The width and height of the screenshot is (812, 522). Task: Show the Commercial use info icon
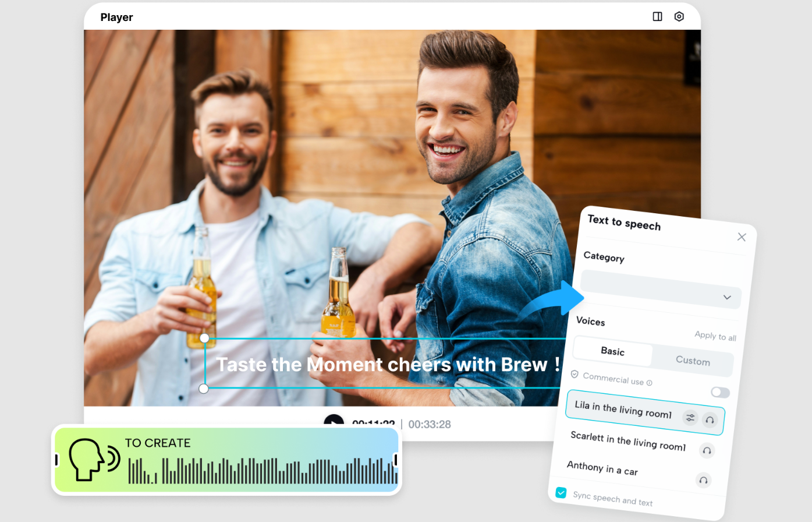point(650,383)
